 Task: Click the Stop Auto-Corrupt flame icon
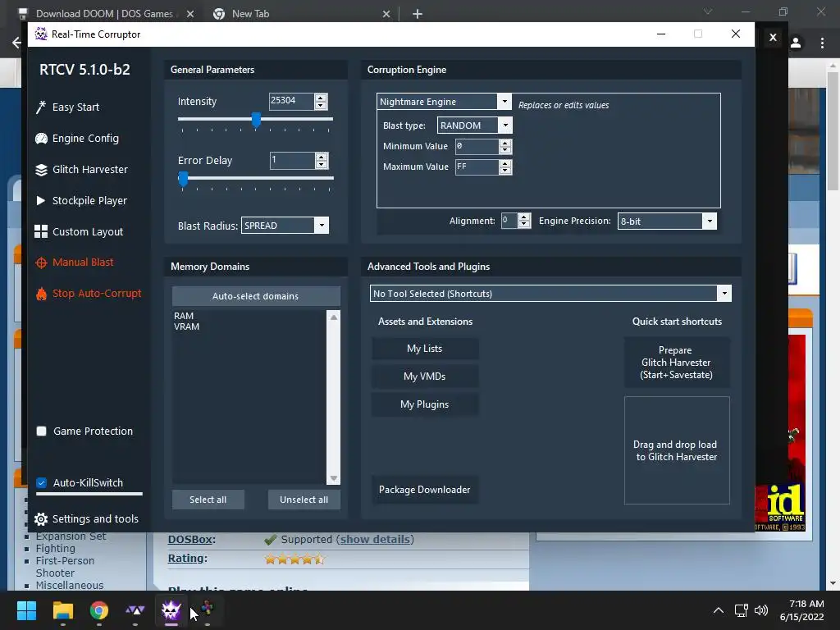(x=41, y=294)
